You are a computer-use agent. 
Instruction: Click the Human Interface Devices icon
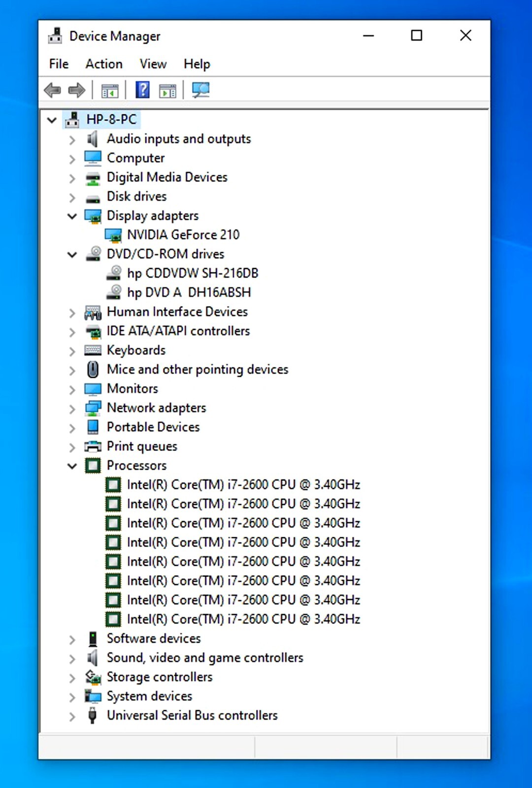click(x=93, y=312)
